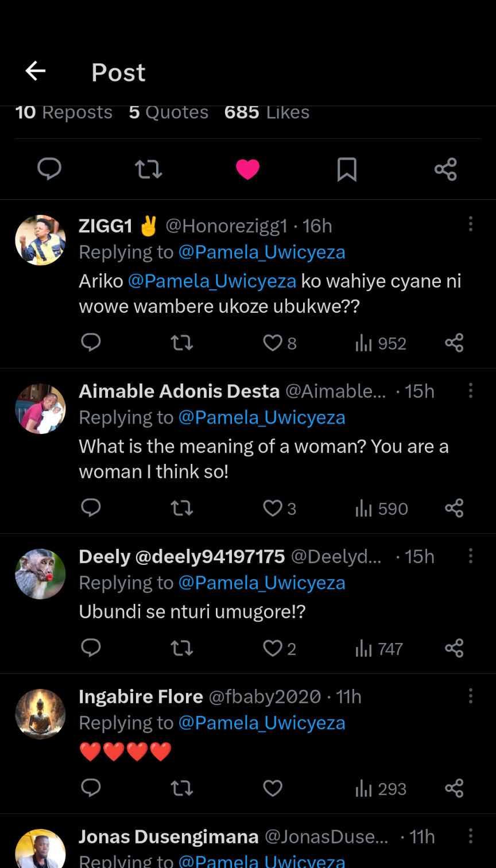496x868 pixels.
Task: Repost Aimable Adonis Desta's reply
Action: coord(182,509)
